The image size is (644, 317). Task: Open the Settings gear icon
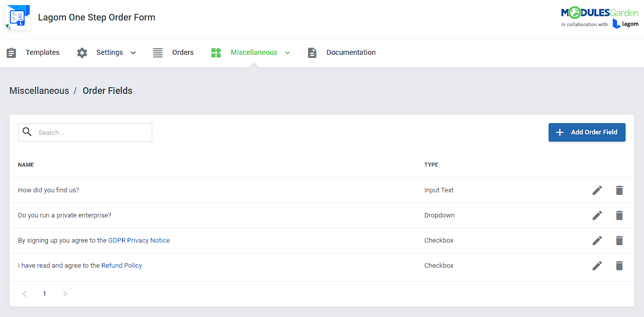coord(82,52)
